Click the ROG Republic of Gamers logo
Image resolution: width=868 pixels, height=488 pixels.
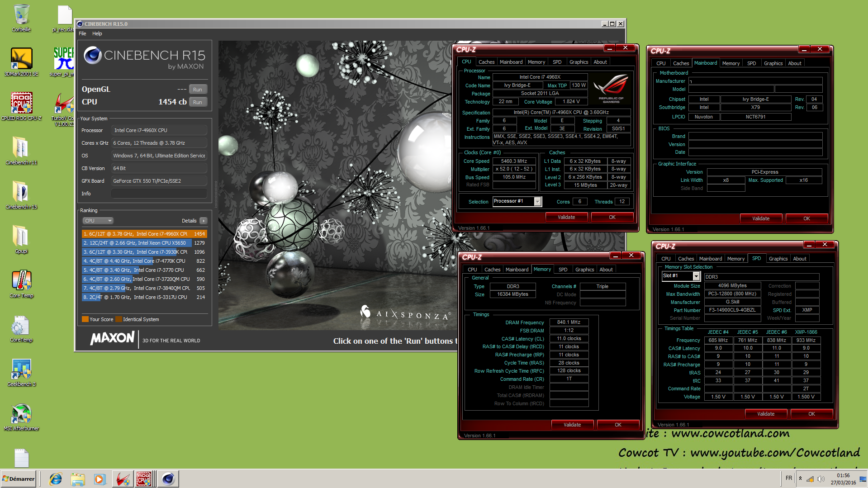click(611, 88)
